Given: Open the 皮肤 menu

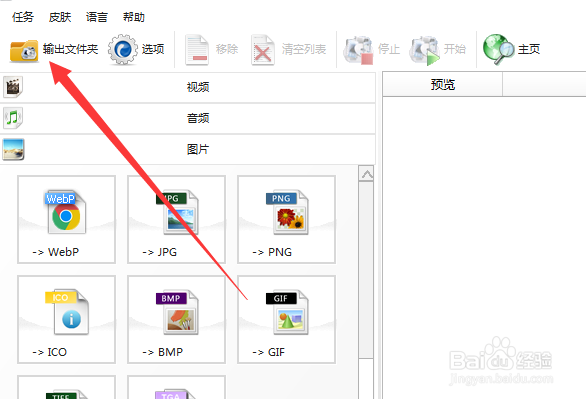Looking at the screenshot, I should coord(60,17).
